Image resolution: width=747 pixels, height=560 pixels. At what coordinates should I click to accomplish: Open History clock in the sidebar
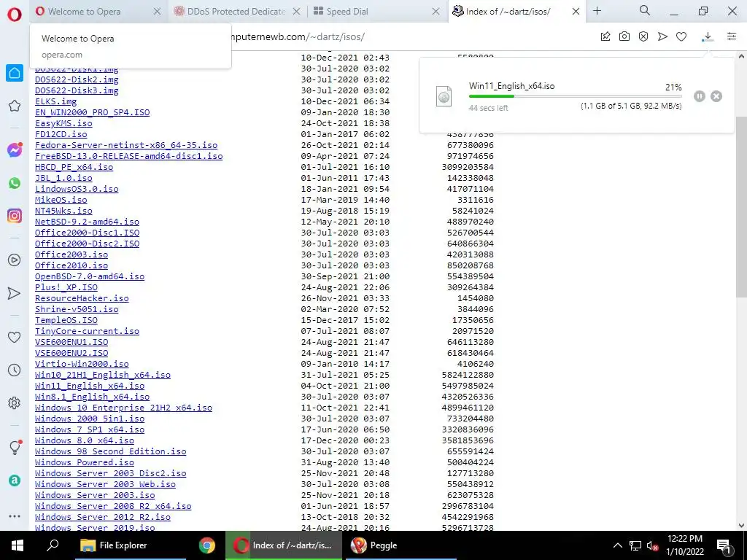(x=15, y=370)
